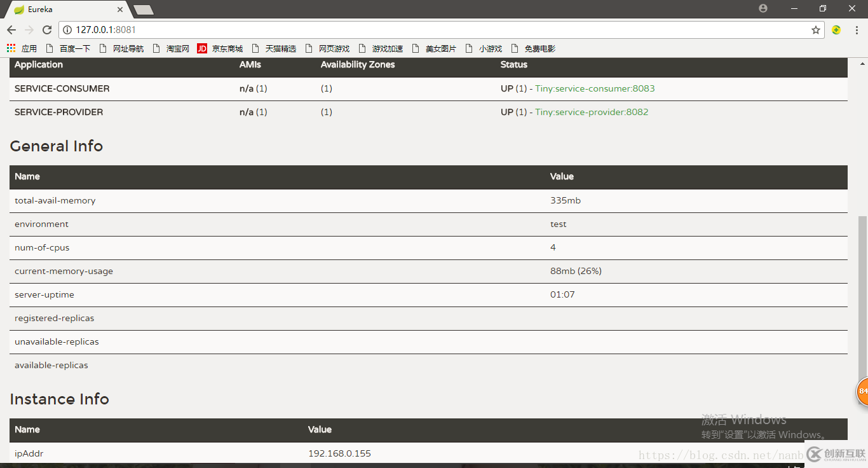Click the Instance Info heading

pos(60,399)
